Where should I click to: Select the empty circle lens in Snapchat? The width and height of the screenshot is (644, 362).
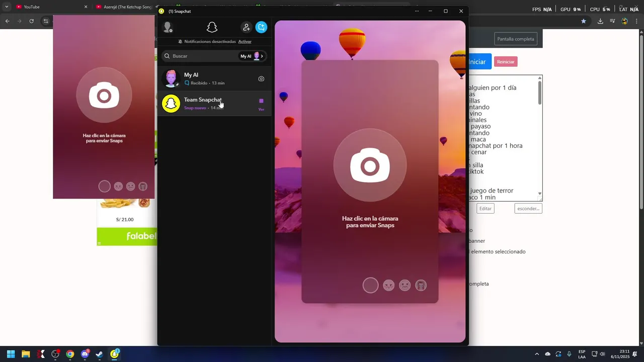coord(370,285)
